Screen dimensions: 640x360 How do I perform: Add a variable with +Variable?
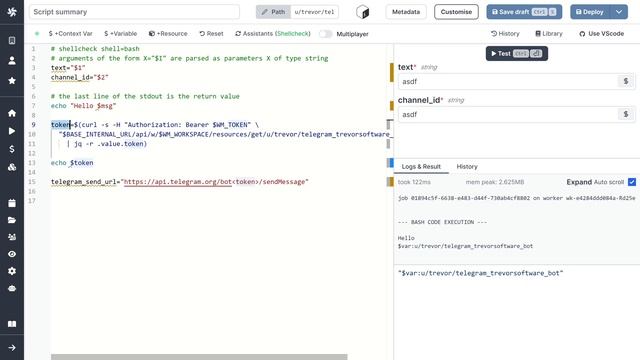[x=120, y=33]
